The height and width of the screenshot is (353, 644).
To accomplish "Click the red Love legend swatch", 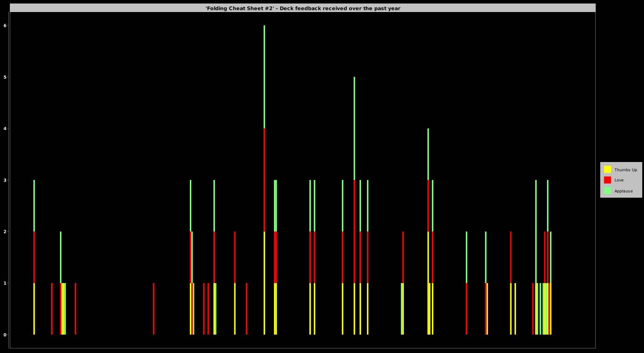I will [x=607, y=180].
